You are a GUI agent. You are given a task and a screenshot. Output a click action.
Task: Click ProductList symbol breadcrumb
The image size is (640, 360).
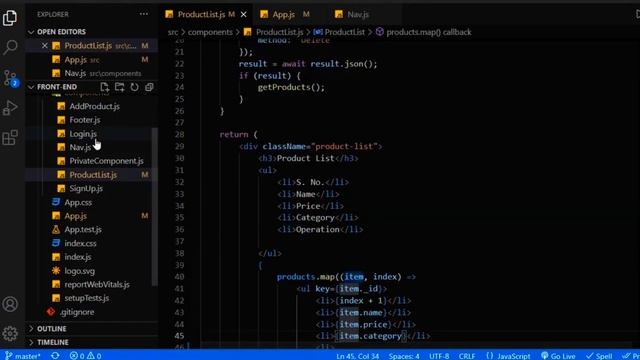(x=344, y=32)
